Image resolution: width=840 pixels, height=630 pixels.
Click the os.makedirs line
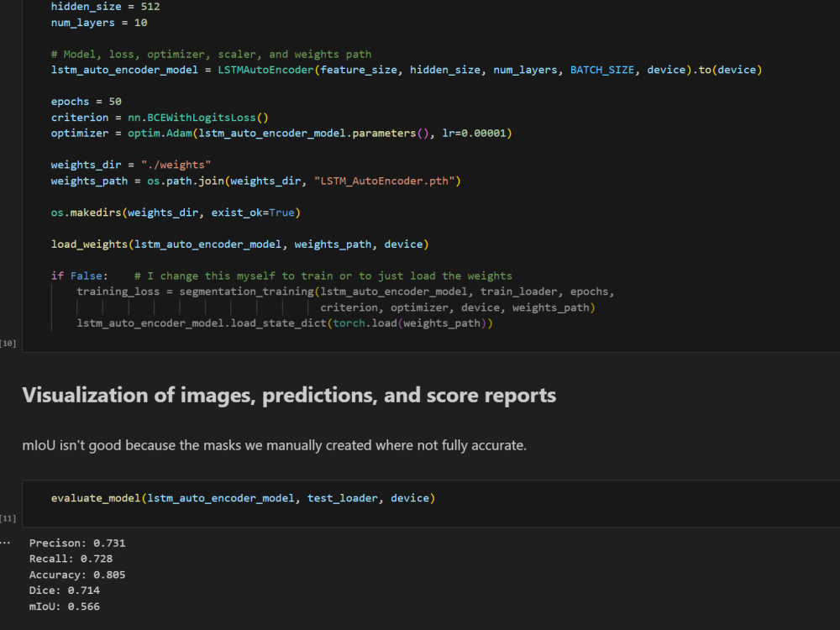click(176, 213)
